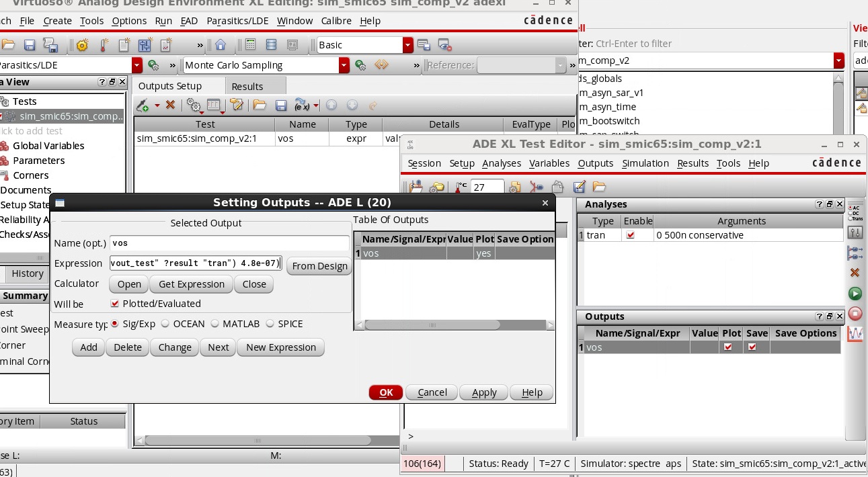Click the temperature field showing 27

tap(487, 187)
